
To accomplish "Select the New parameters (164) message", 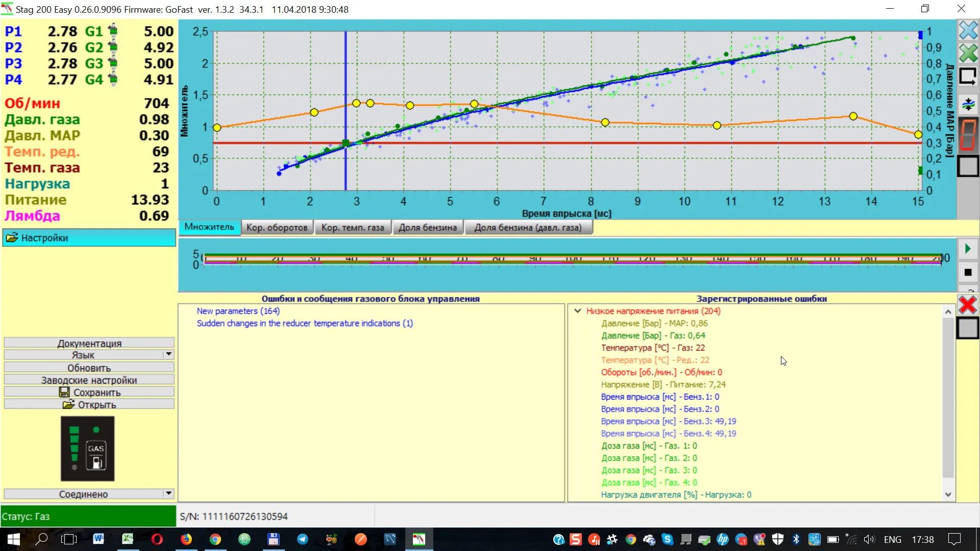I will pyautogui.click(x=238, y=311).
